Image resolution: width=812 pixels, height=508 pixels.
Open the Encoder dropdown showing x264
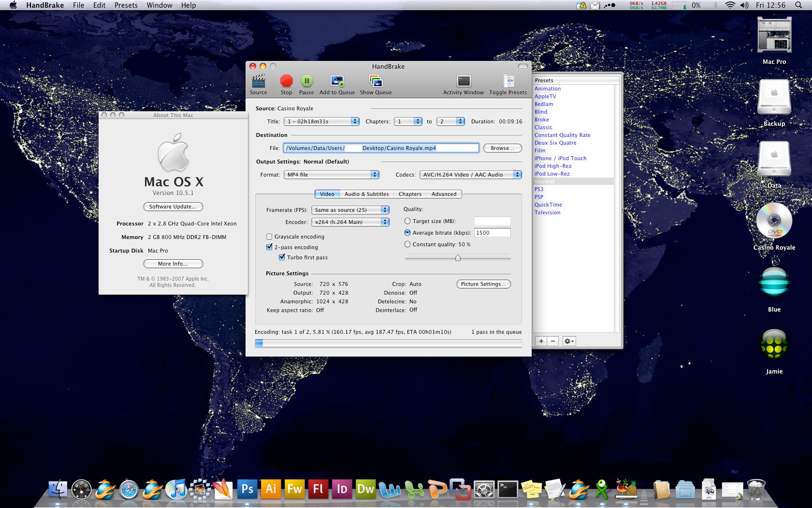[x=350, y=222]
